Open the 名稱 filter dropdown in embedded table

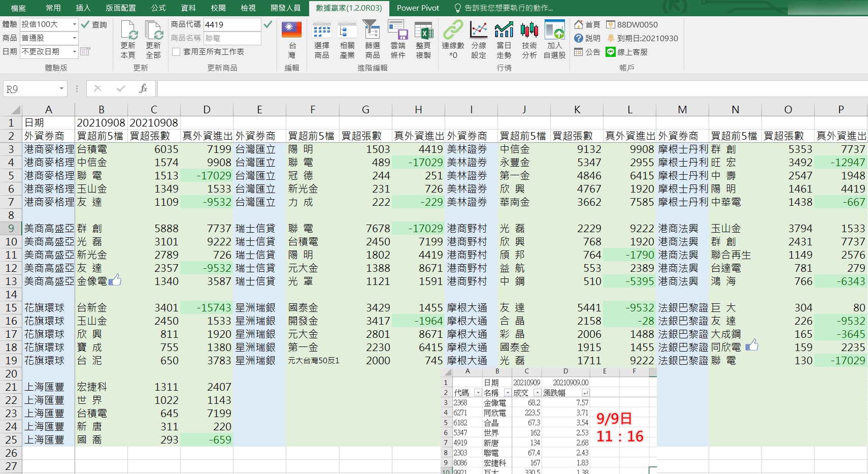pyautogui.click(x=508, y=393)
